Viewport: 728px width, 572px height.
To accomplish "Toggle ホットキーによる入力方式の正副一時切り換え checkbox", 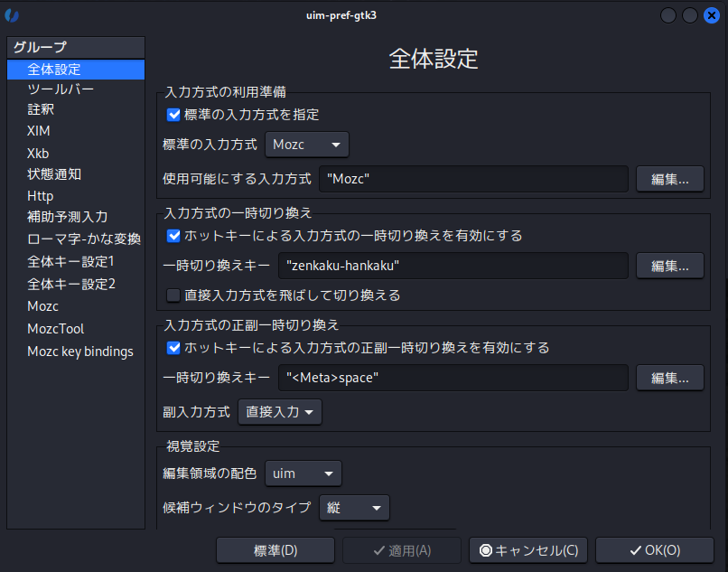I will [x=173, y=348].
